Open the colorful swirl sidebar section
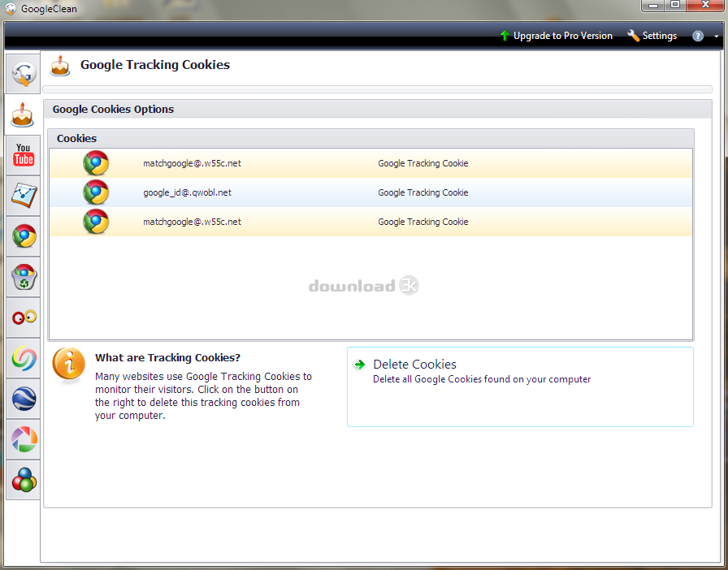The image size is (728, 570). pyautogui.click(x=24, y=358)
